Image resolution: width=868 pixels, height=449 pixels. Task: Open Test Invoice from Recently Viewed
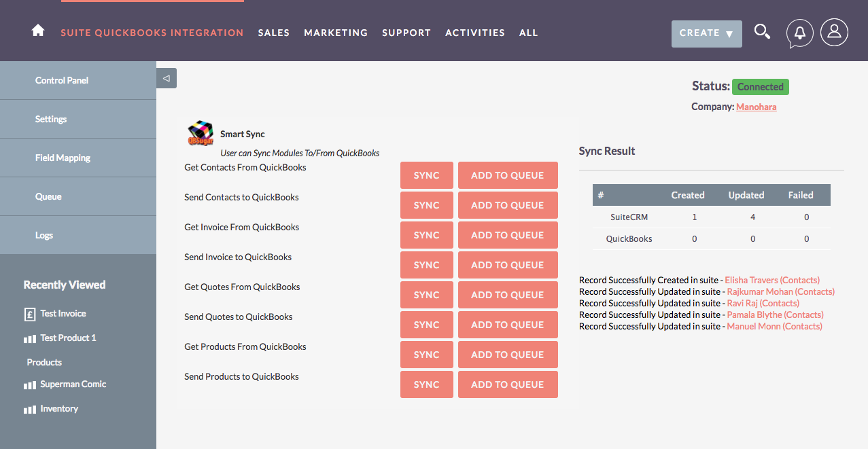63,314
